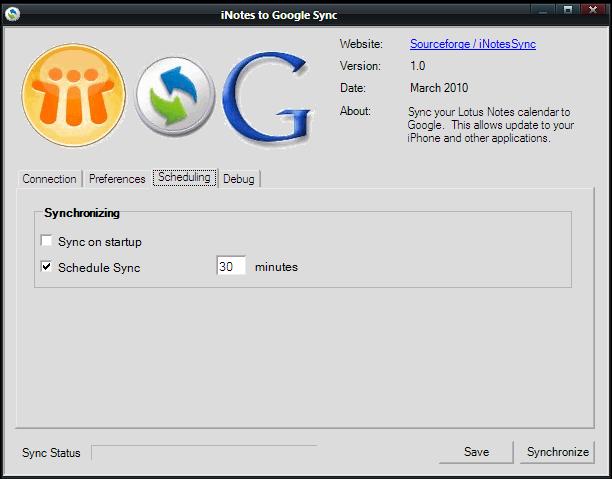Open the Preferences tab

[117, 179]
